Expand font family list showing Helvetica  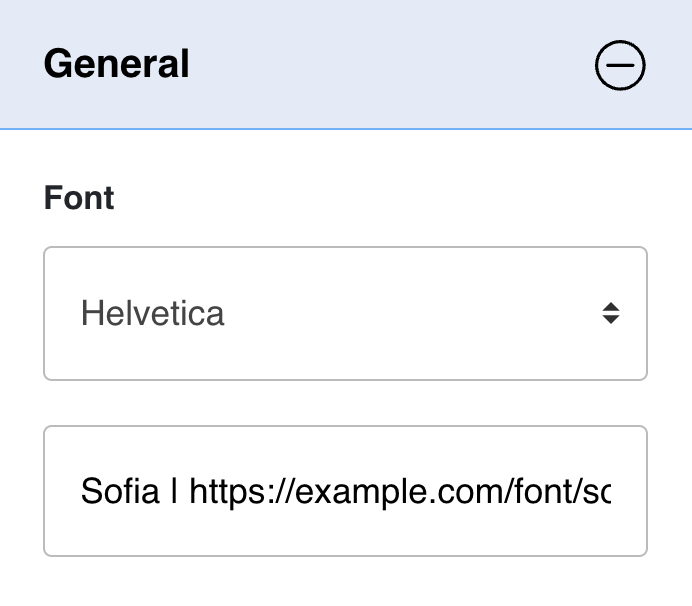[346, 313]
